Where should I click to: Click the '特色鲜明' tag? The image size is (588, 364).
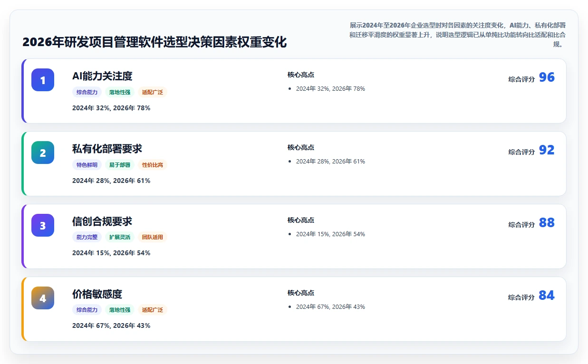tap(87, 165)
